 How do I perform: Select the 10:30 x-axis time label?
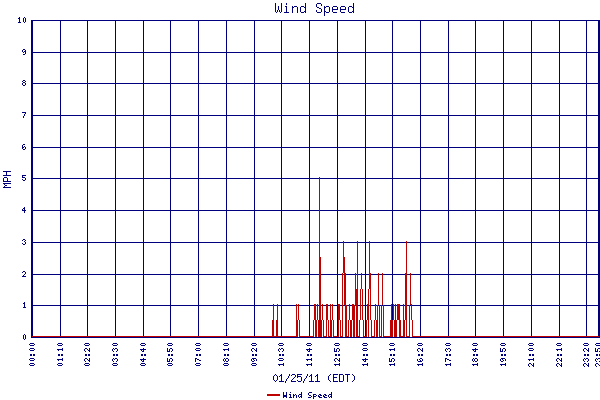pyautogui.click(x=282, y=355)
